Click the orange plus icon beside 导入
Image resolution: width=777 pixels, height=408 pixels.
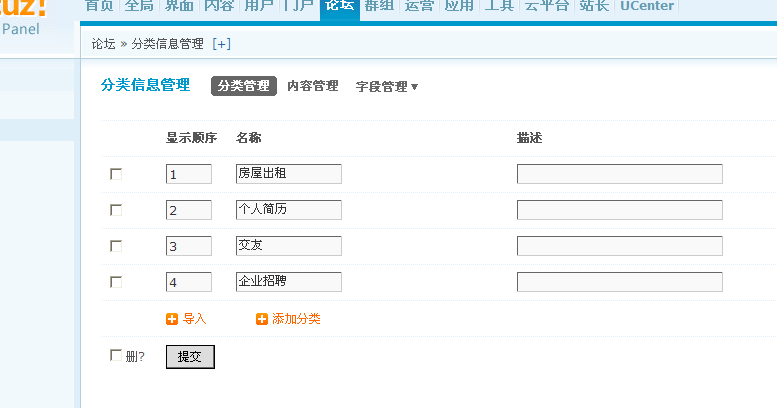(172, 319)
